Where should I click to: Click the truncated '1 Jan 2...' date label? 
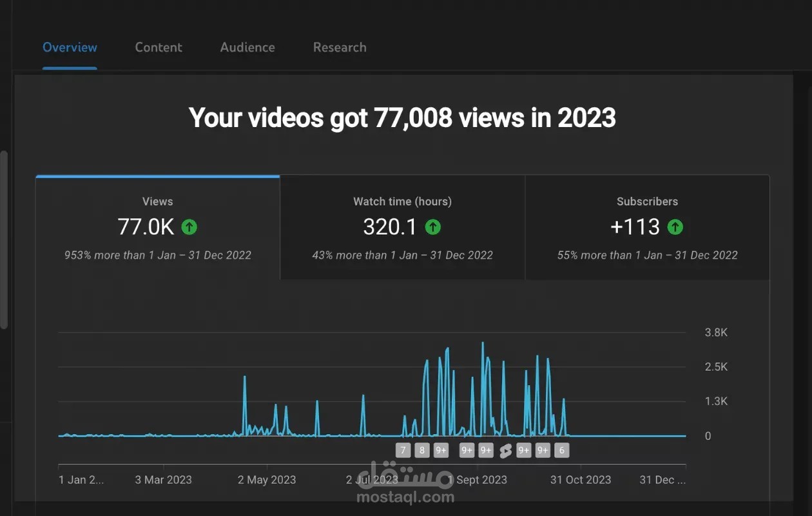tap(81, 480)
